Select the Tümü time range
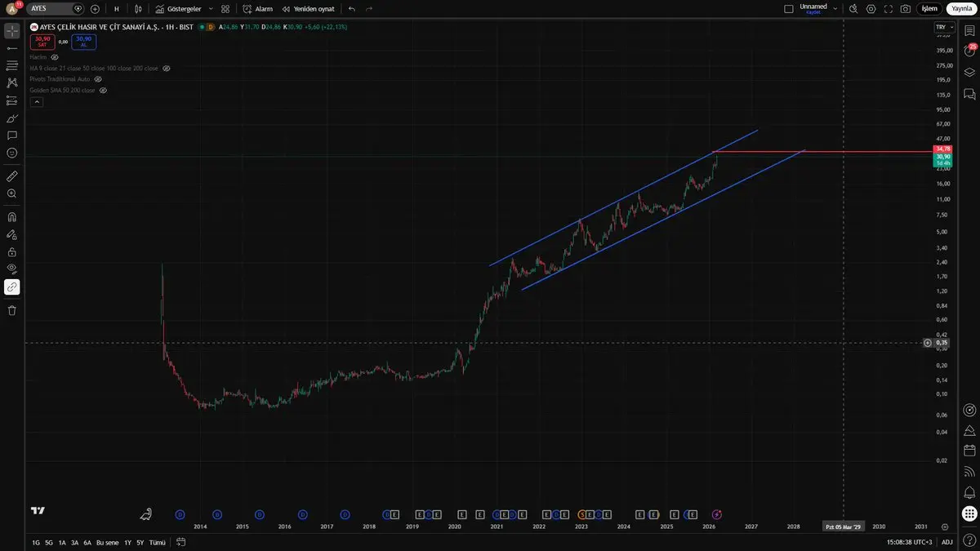Viewport: 980px width, 551px height. click(x=158, y=542)
